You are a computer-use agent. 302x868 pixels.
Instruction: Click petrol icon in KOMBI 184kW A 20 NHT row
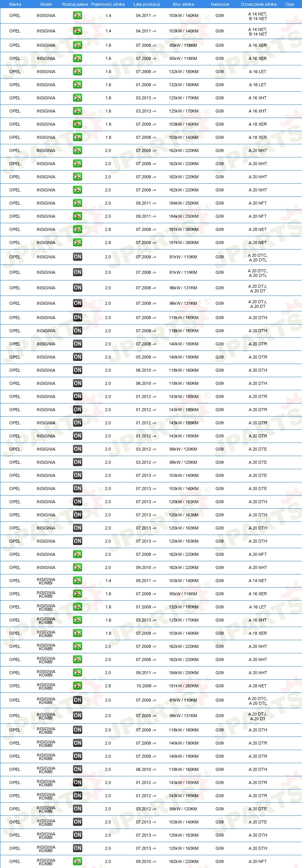coord(77,673)
